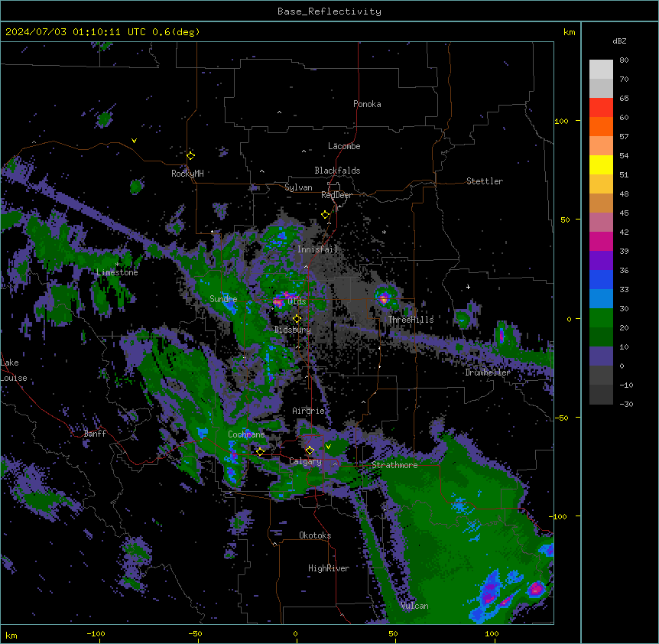Click the Strathmore label
Image resolution: width=659 pixels, height=644 pixels.
click(394, 465)
